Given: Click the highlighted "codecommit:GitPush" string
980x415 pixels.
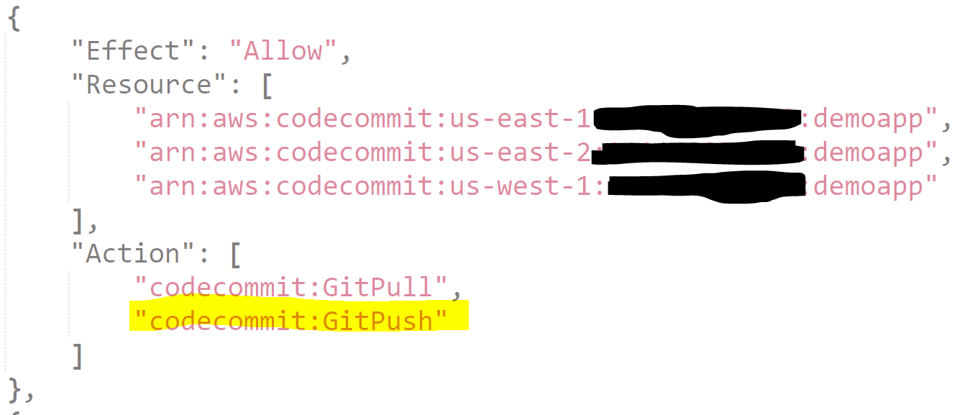Looking at the screenshot, I should [292, 320].
